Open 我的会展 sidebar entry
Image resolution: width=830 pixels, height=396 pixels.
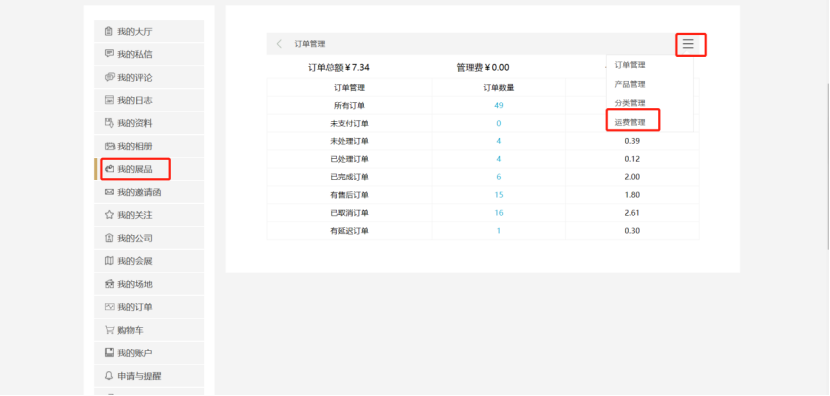coord(149,261)
